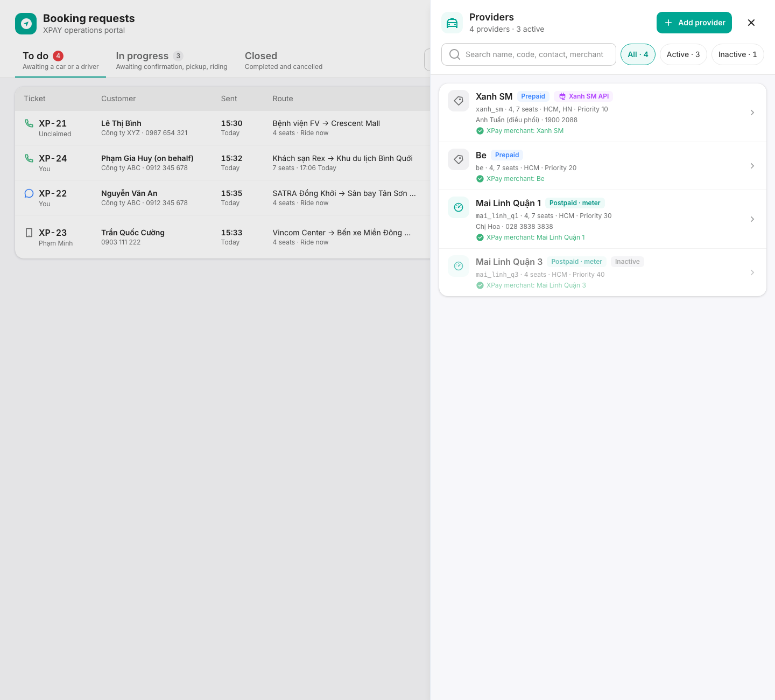Expand Mai Linh Quận 1 via chevron
Screen dimensions: 775x700
click(x=752, y=219)
